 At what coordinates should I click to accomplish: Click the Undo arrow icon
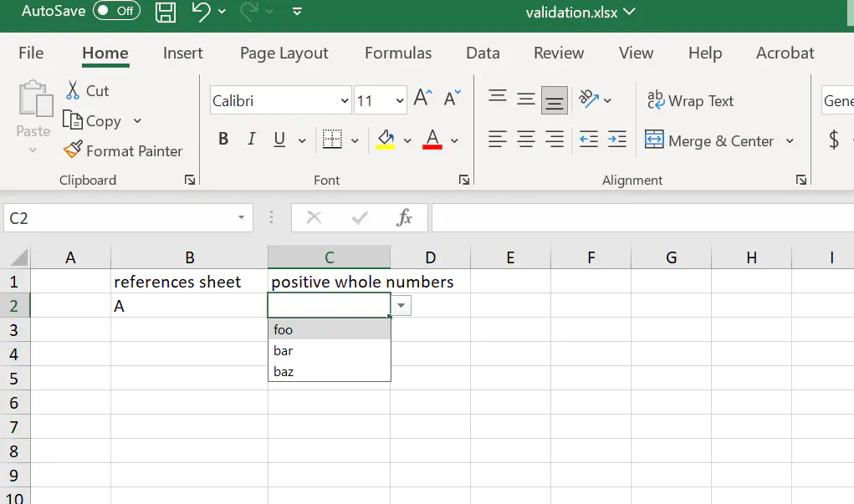[x=201, y=12]
